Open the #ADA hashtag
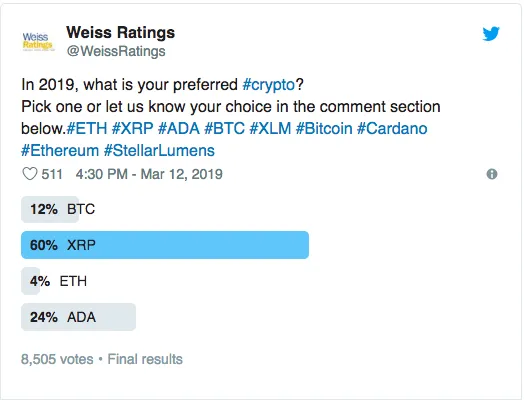This screenshot has height=400, width=524. coord(179,129)
